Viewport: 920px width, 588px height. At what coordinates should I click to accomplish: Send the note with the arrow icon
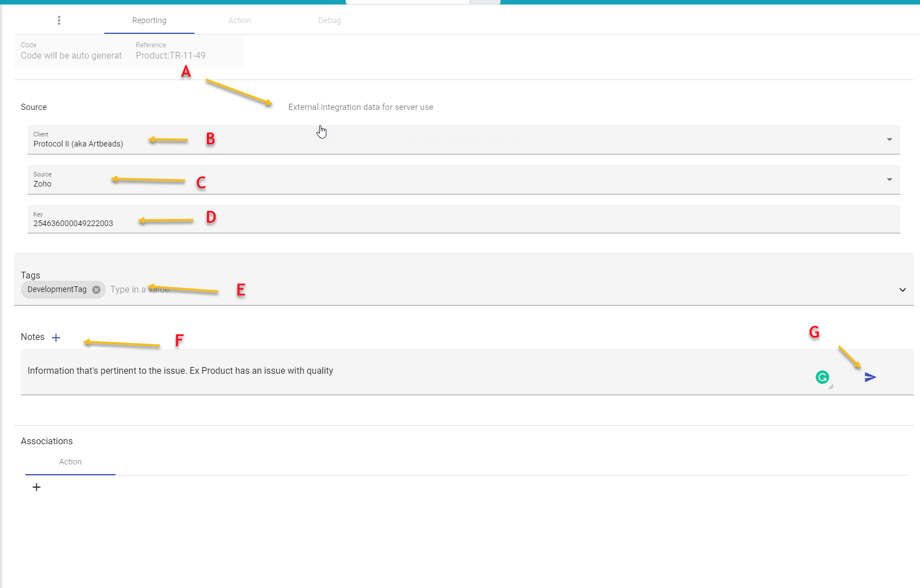870,377
